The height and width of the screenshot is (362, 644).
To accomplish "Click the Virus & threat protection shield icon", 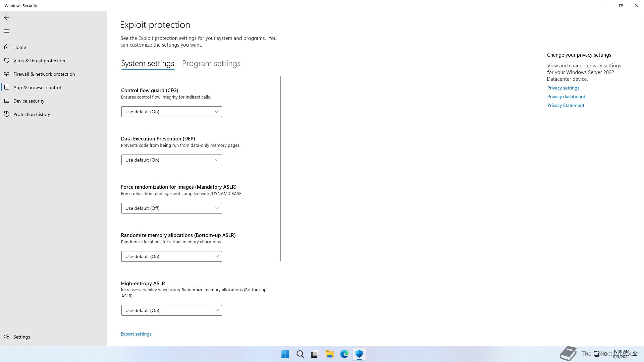I will (7, 61).
